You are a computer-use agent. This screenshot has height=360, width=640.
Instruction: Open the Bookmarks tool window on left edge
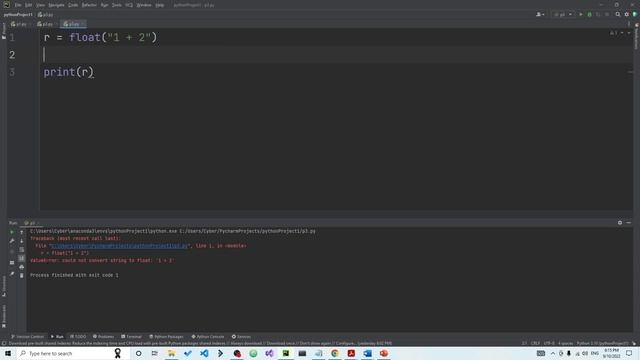pos(4,317)
